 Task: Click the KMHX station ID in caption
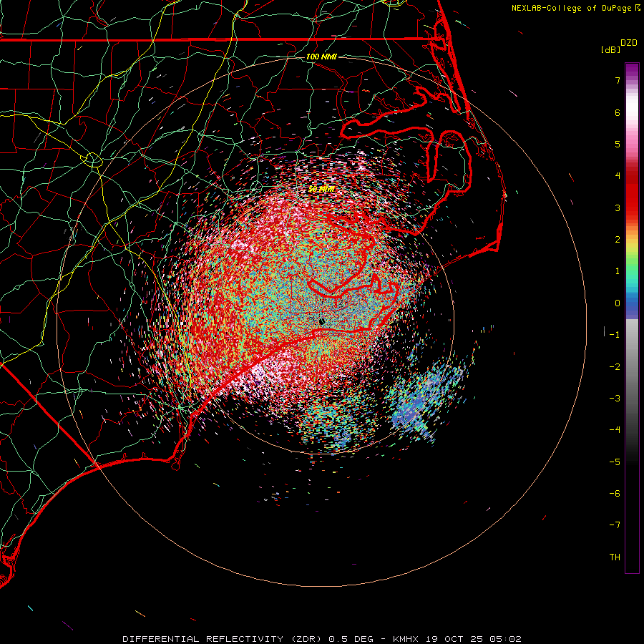point(406,639)
